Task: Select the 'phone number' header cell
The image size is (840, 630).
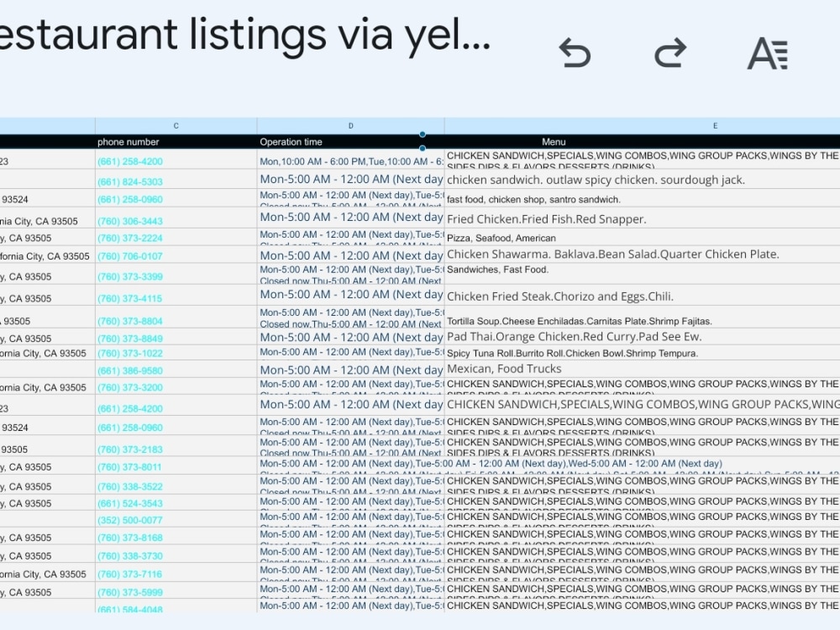Action: click(176, 142)
